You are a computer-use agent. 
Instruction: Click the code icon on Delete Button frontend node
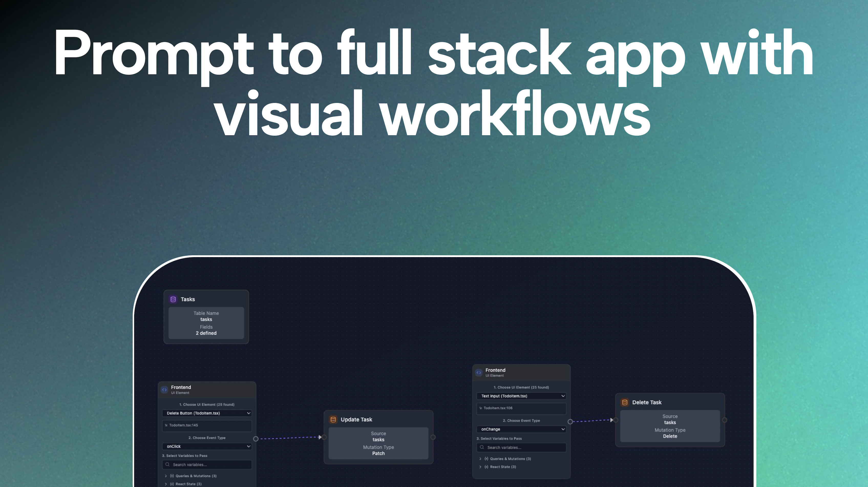point(164,390)
